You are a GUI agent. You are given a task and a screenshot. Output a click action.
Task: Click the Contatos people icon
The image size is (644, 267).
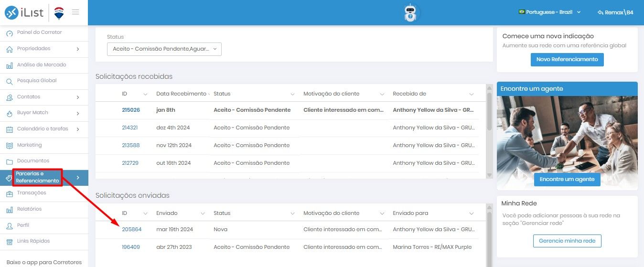click(x=10, y=97)
